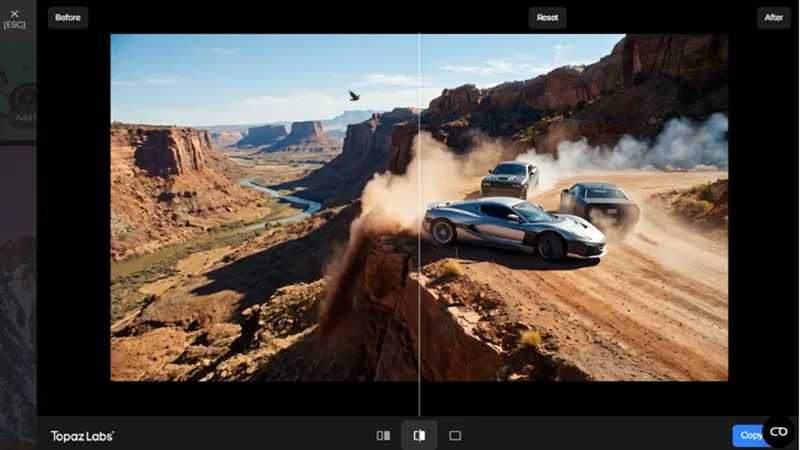The image size is (800, 450).
Task: Switch to side-by-side comparison view
Action: tap(383, 435)
